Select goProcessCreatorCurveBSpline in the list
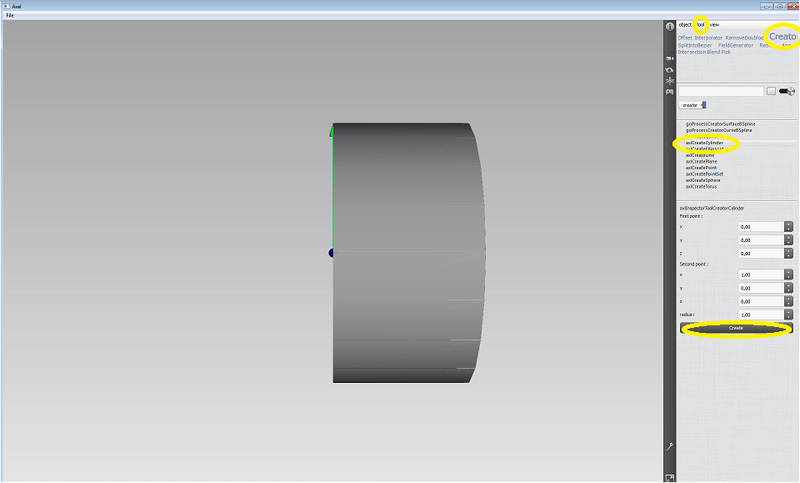 point(718,130)
